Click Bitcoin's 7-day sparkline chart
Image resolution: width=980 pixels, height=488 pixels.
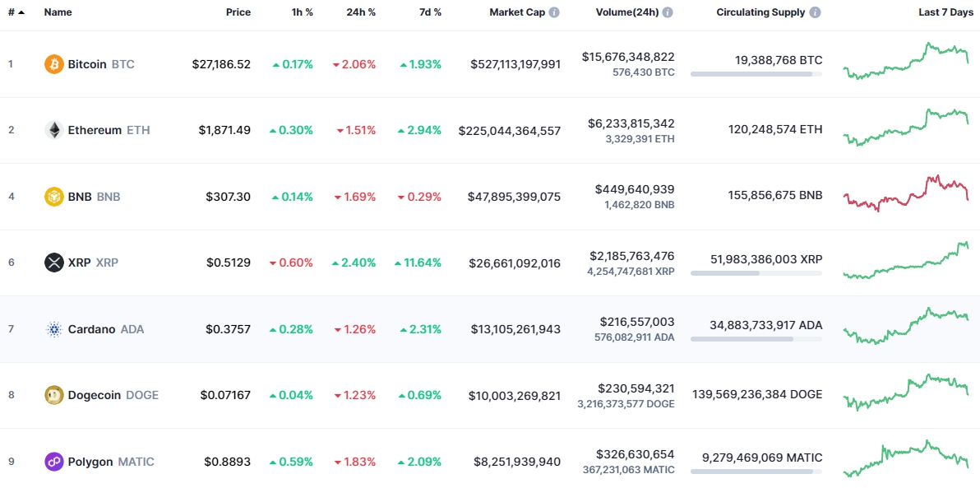[x=906, y=61]
